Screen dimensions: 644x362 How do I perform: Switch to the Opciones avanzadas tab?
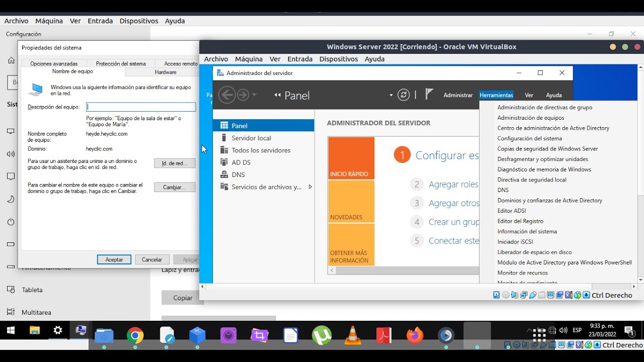(x=54, y=64)
